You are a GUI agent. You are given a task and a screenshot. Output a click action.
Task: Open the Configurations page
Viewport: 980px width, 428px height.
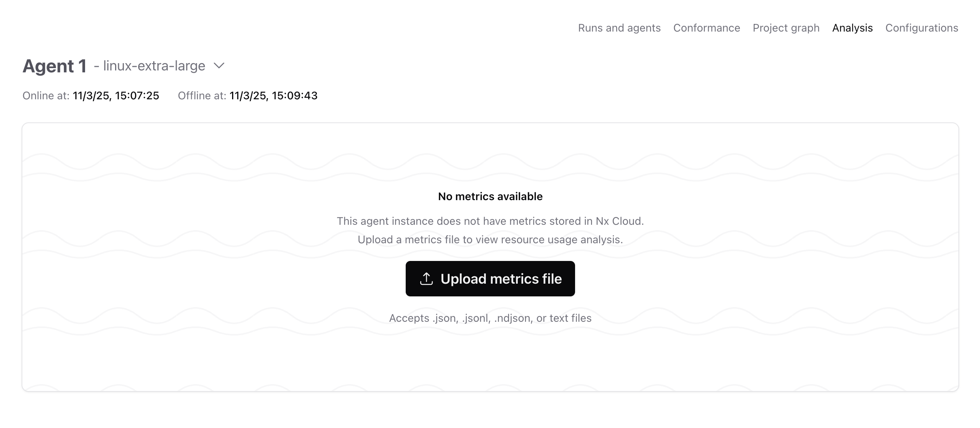(x=922, y=28)
